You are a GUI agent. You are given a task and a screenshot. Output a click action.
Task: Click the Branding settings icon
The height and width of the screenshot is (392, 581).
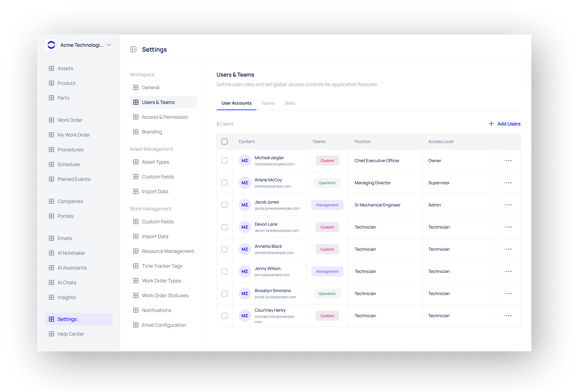tap(136, 132)
